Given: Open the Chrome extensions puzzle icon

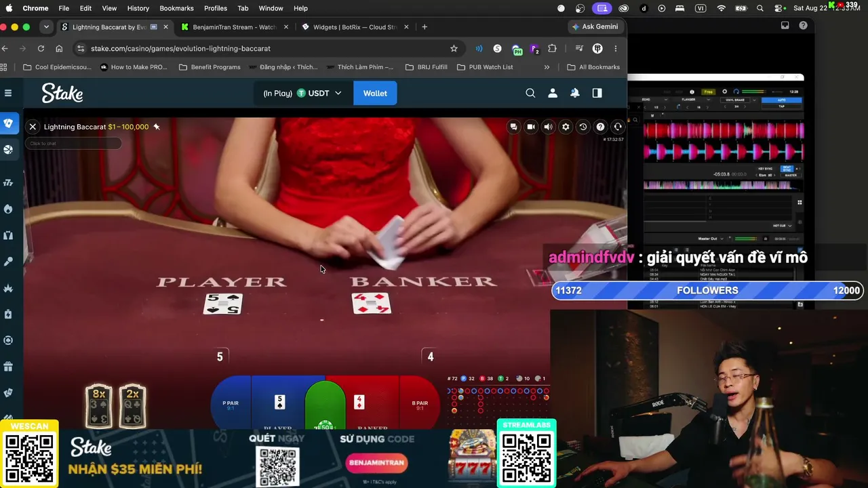Looking at the screenshot, I should point(552,49).
